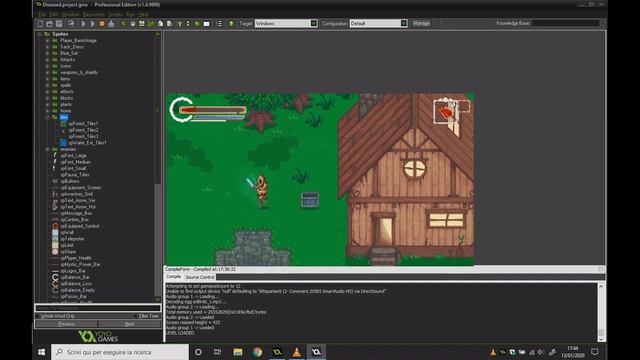Expand the icons sprite folder
This screenshot has width=640, height=360.
pos(47,66)
